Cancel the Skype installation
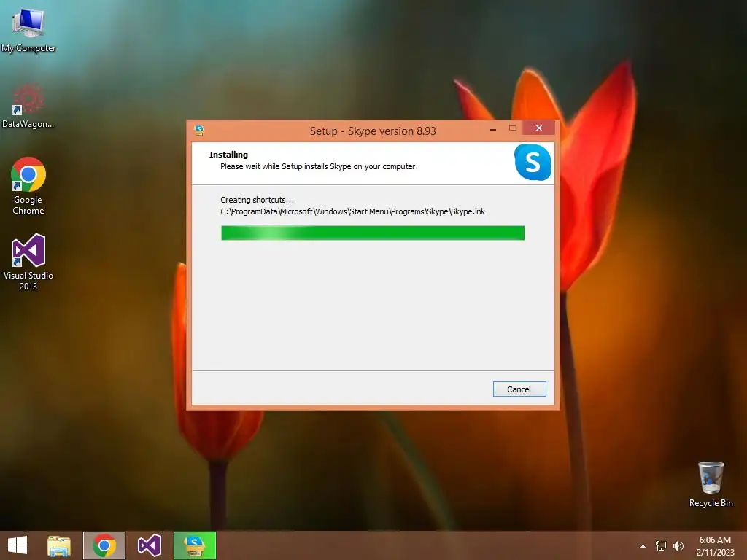Image resolution: width=747 pixels, height=560 pixels. tap(519, 389)
